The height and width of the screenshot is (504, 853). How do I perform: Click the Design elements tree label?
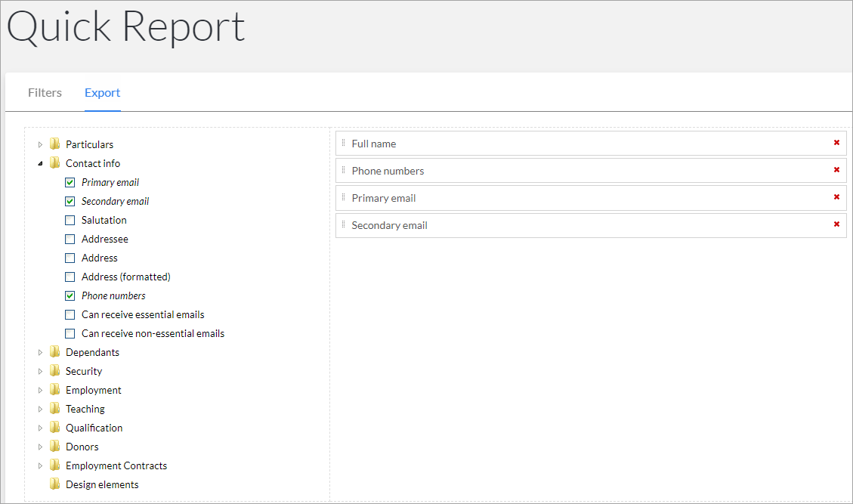pyautogui.click(x=102, y=484)
